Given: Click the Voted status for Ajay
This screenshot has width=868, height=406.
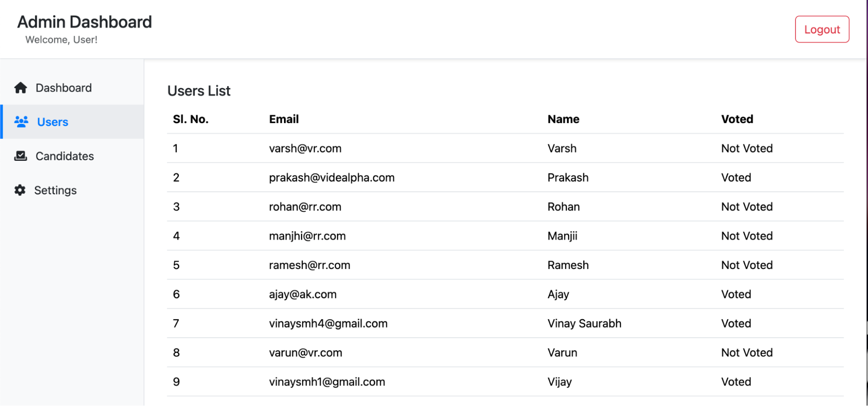Looking at the screenshot, I should (x=736, y=294).
